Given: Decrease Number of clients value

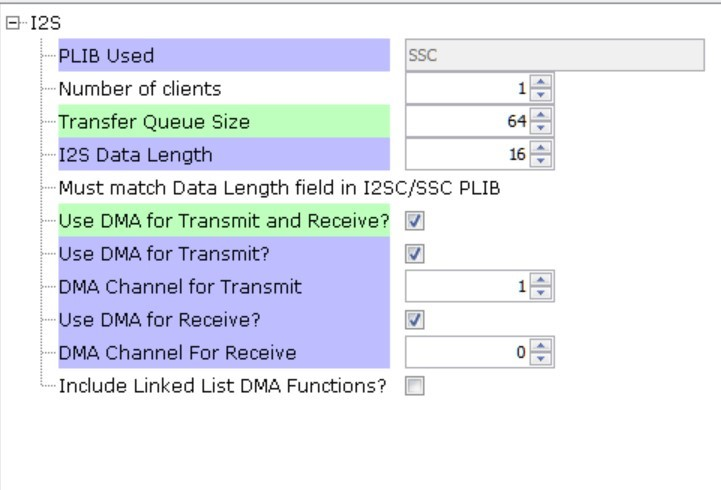Looking at the screenshot, I should tap(541, 95).
